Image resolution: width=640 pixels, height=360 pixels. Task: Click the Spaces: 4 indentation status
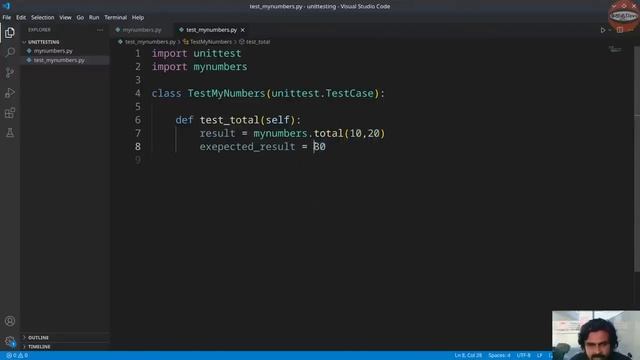point(499,356)
